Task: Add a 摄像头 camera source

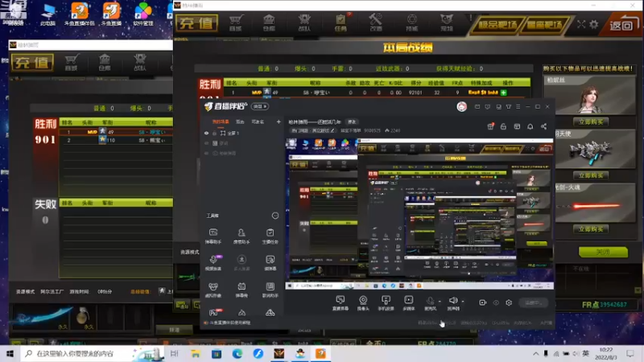Action: pos(363,303)
